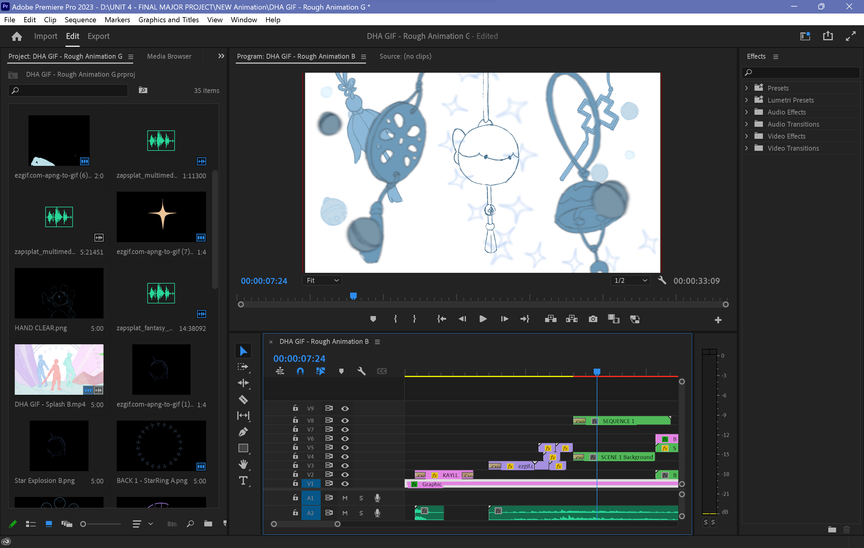The image size is (864, 548).
Task: Expand the Presets folder
Action: click(x=747, y=88)
